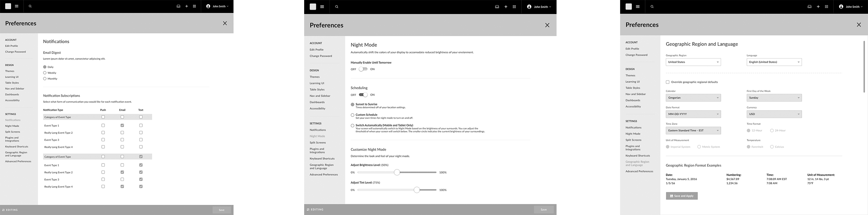Open John Smith user menu in Geographic Region window
This screenshot has width=868, height=215.
point(851,7)
